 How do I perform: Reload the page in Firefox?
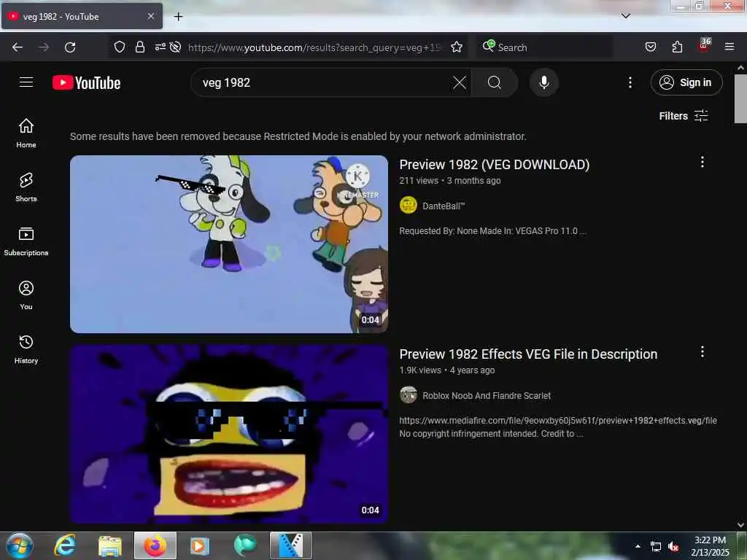point(70,47)
